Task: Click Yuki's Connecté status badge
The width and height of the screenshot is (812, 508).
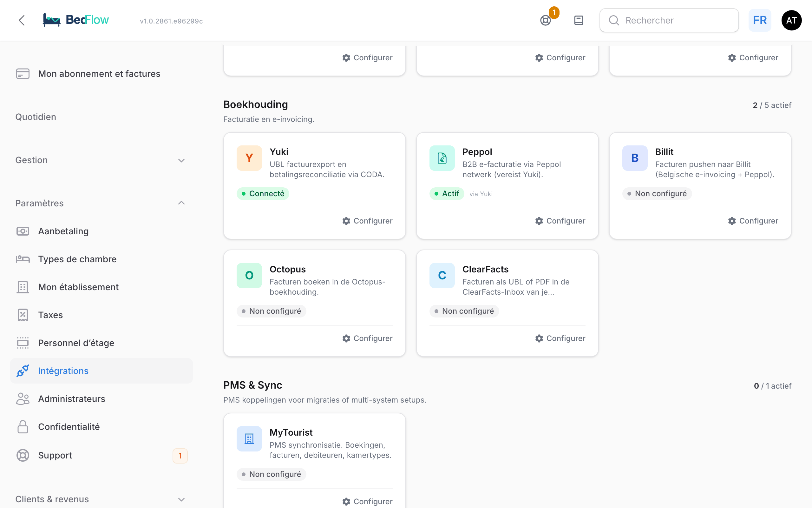Action: click(x=263, y=194)
